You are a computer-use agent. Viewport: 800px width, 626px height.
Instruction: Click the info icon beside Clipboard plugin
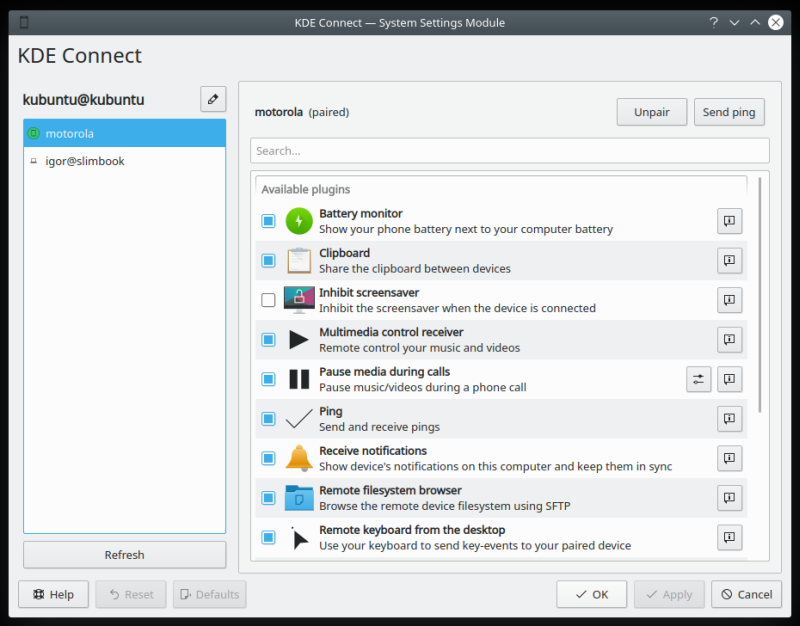point(729,260)
